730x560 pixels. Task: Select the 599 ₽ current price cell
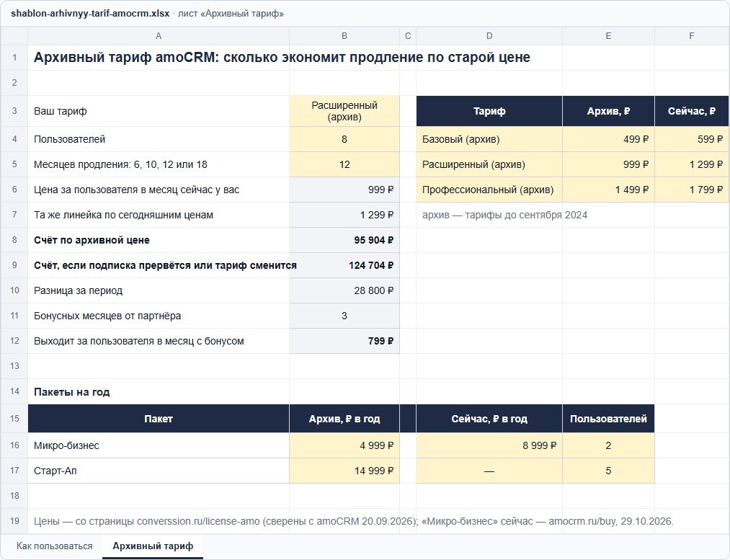[x=691, y=139]
